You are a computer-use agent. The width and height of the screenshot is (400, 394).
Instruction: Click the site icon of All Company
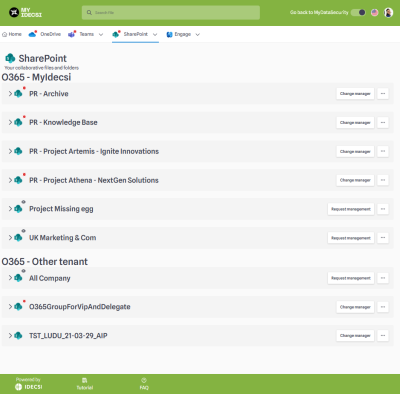(18, 278)
